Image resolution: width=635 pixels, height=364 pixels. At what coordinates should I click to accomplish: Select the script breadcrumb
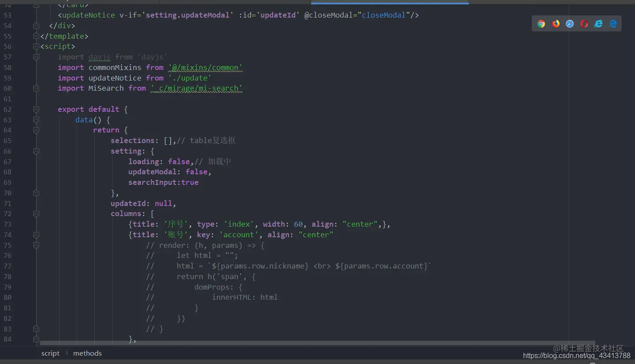point(50,353)
